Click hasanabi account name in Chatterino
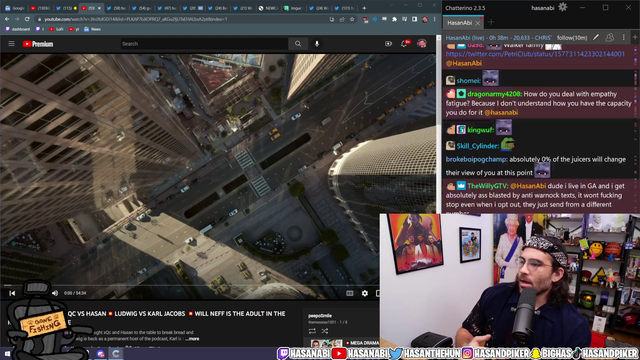Screen dimensions: 640x360 [x=542, y=8]
